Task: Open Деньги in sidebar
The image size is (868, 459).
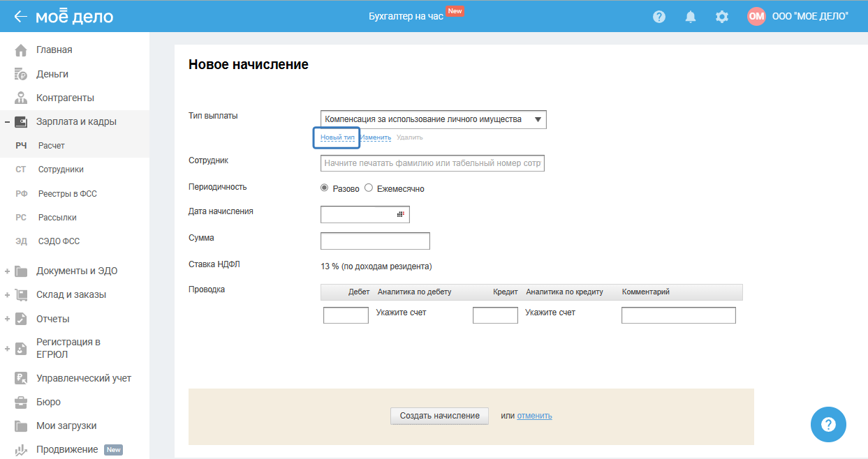Action: pyautogui.click(x=52, y=74)
